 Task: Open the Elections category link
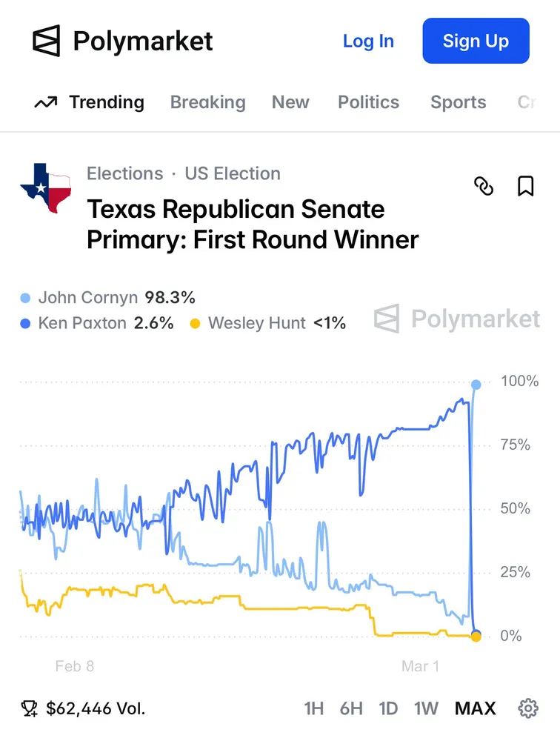point(124,173)
